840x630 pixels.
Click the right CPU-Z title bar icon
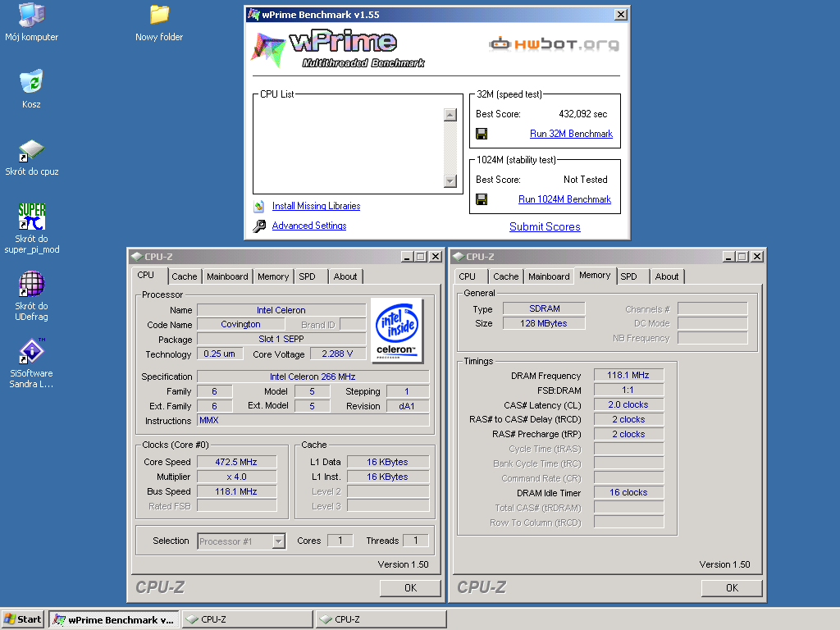[458, 257]
